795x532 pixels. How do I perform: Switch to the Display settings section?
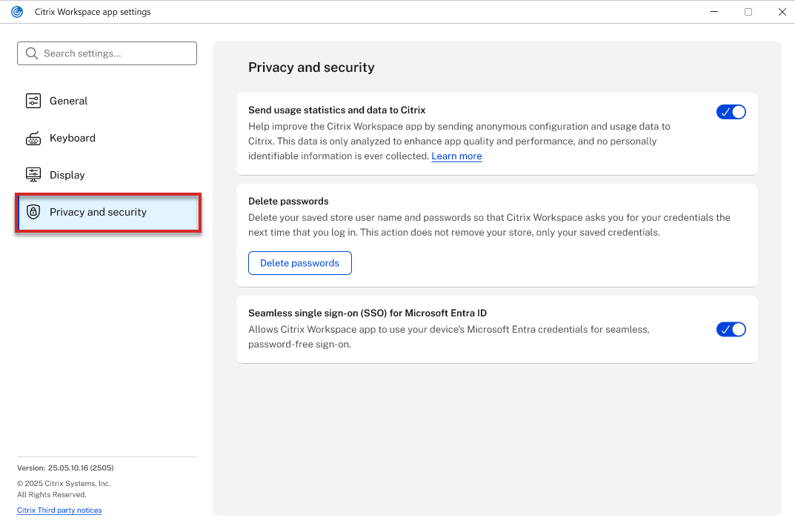[107, 175]
